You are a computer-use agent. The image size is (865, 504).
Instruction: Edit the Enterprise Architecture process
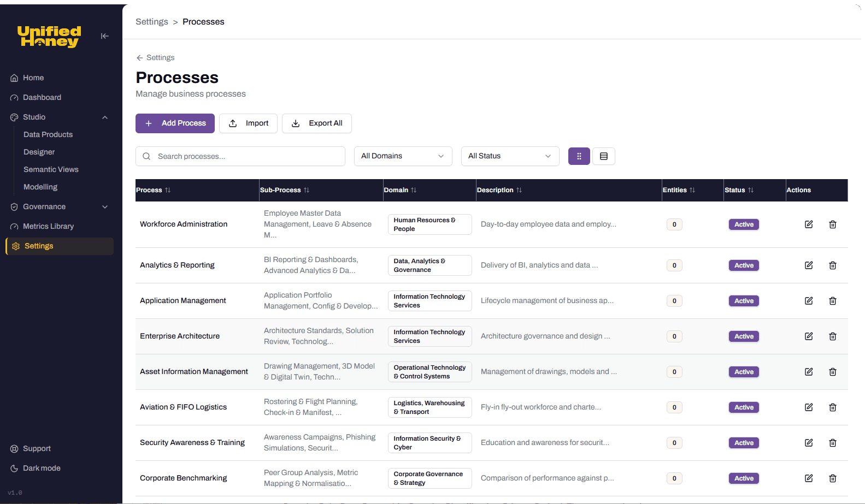point(809,336)
